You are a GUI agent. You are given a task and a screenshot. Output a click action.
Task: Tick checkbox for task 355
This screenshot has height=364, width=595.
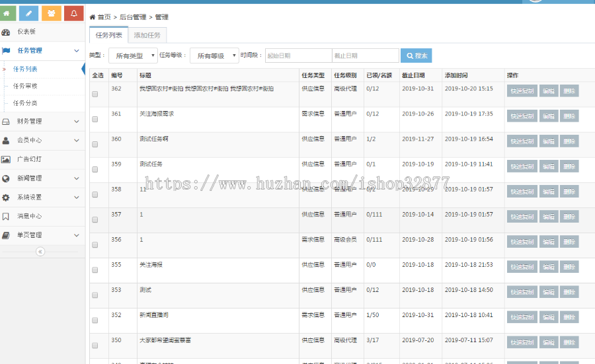coord(95,270)
